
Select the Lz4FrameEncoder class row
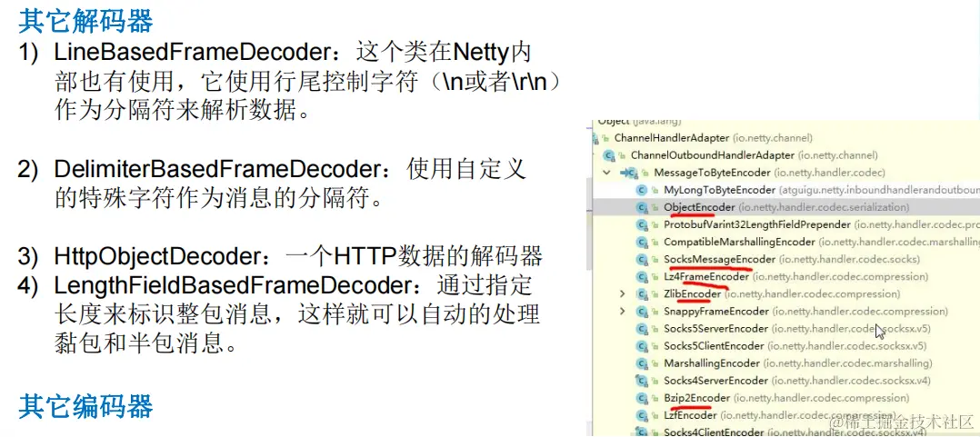786,276
